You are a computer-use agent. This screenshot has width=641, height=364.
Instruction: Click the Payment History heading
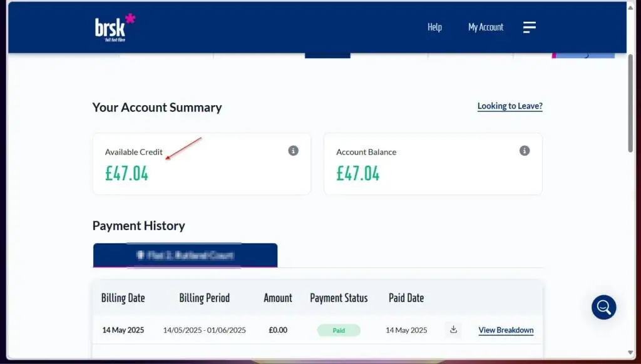[138, 225]
